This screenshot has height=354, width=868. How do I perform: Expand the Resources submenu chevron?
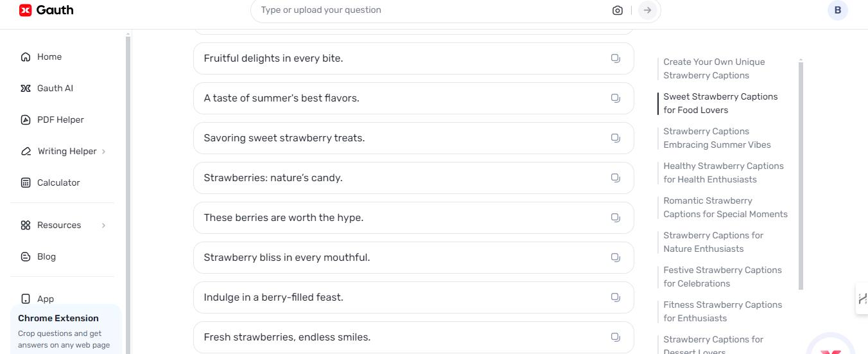tap(104, 226)
